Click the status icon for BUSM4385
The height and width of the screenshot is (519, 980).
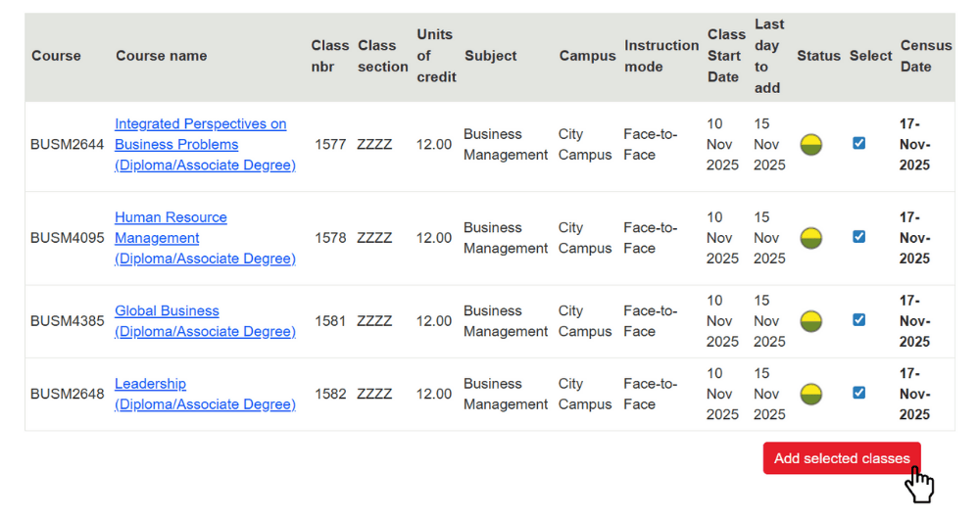pyautogui.click(x=810, y=321)
